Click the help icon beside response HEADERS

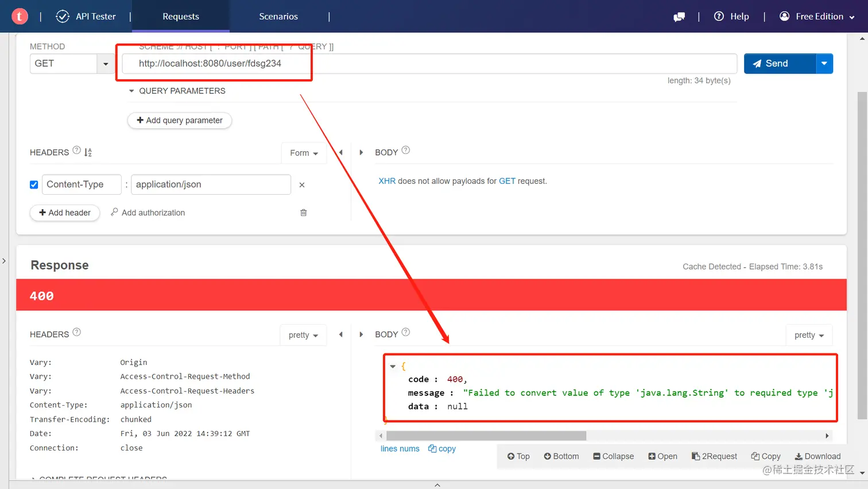[77, 332]
